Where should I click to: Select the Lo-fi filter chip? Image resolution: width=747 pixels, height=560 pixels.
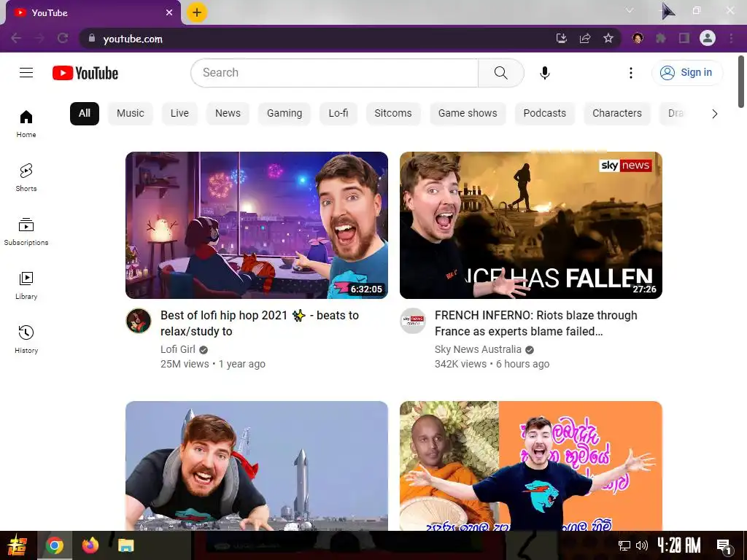[338, 113]
